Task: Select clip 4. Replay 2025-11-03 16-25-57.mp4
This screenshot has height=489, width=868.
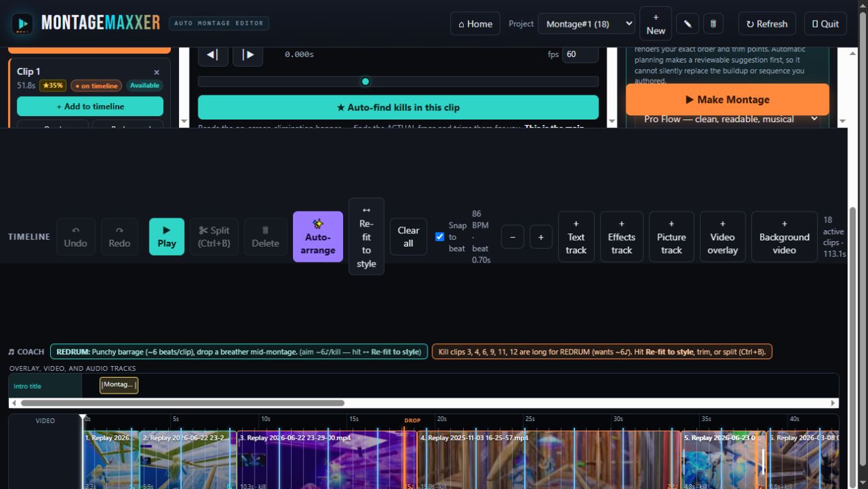Action: tap(549, 459)
